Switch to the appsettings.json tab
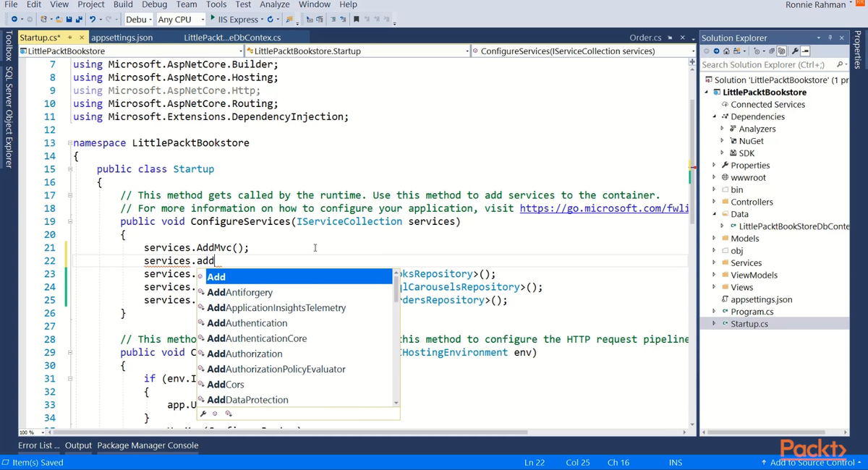The image size is (868, 470). click(x=122, y=38)
